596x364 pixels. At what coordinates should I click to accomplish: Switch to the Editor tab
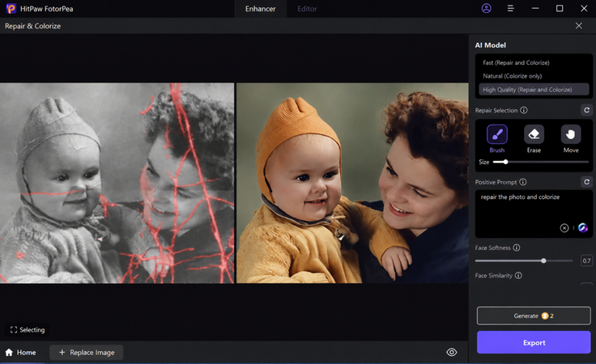coord(307,9)
